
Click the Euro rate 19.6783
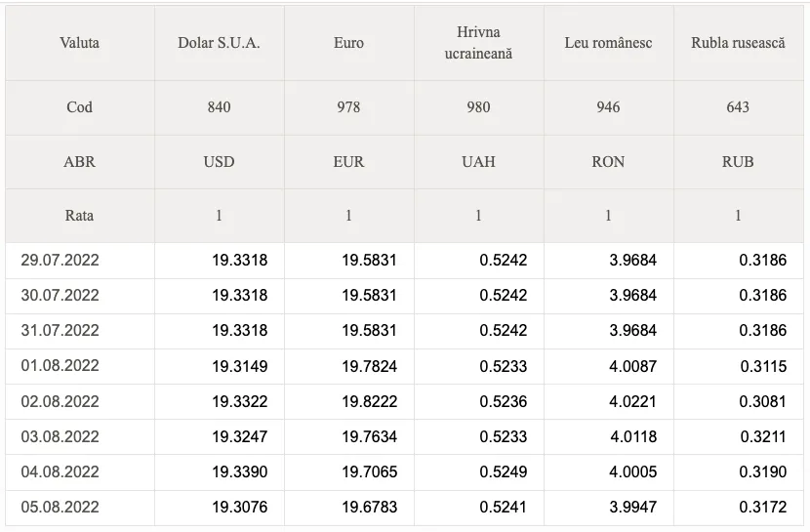point(369,507)
